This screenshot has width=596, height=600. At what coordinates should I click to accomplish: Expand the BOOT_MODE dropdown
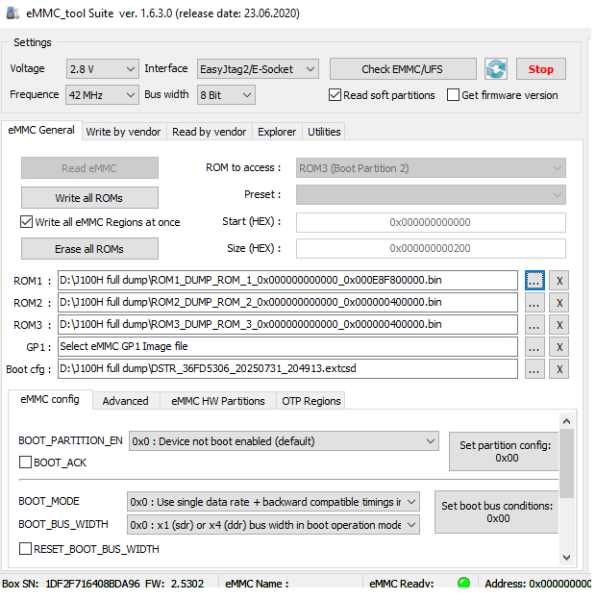coord(273,502)
